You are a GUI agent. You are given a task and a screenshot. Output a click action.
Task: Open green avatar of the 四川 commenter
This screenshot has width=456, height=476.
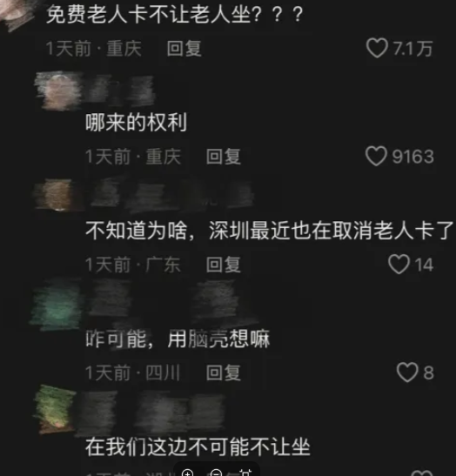point(57,305)
